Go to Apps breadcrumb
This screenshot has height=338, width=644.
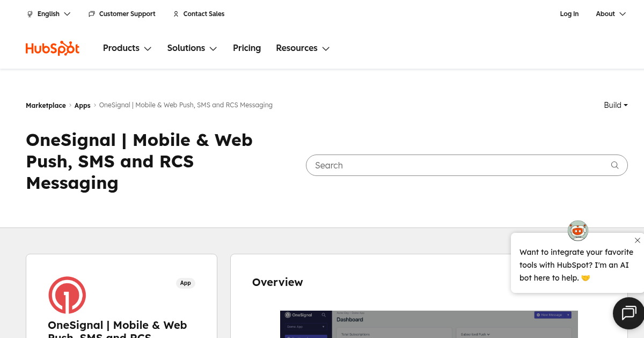(82, 106)
